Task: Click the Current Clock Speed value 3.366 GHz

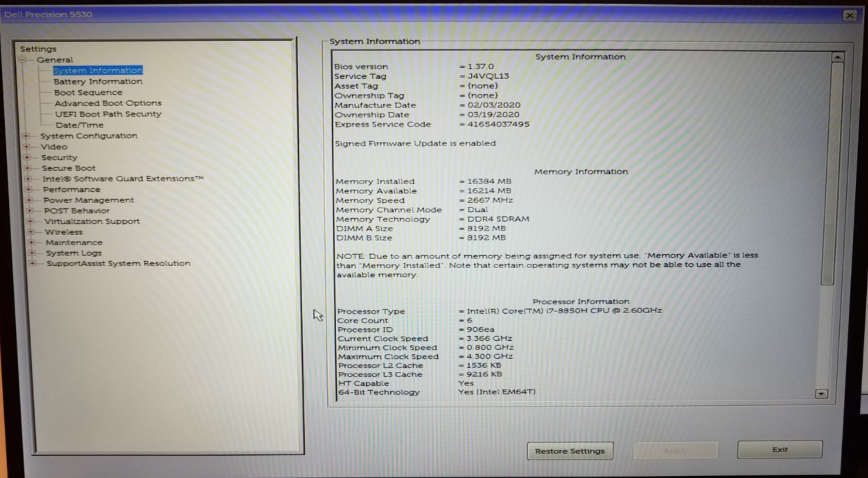Action: pyautogui.click(x=489, y=338)
